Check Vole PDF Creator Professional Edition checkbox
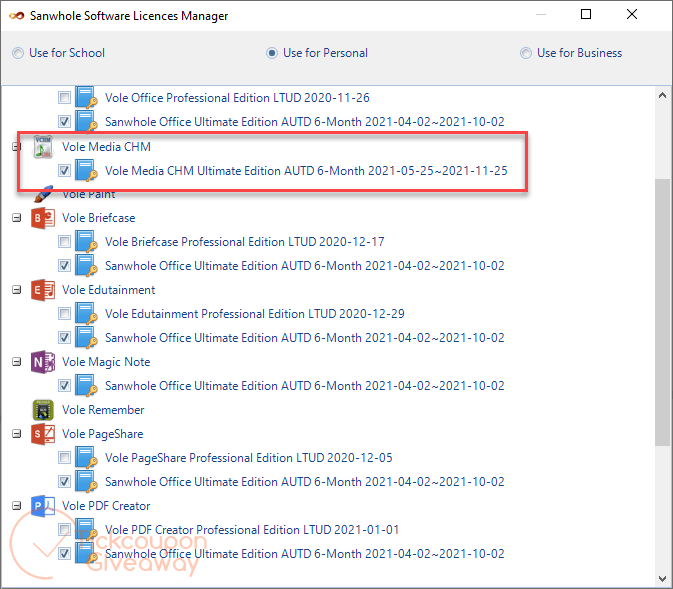 click(x=64, y=529)
